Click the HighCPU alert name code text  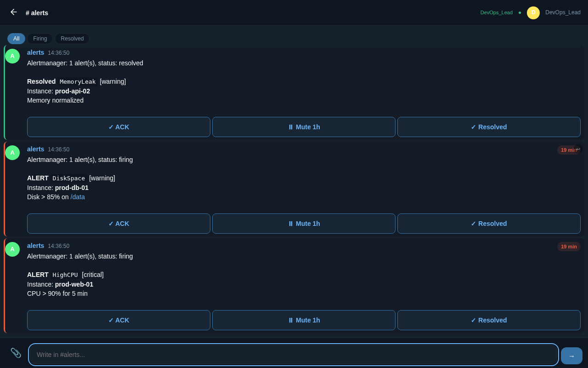point(65,275)
